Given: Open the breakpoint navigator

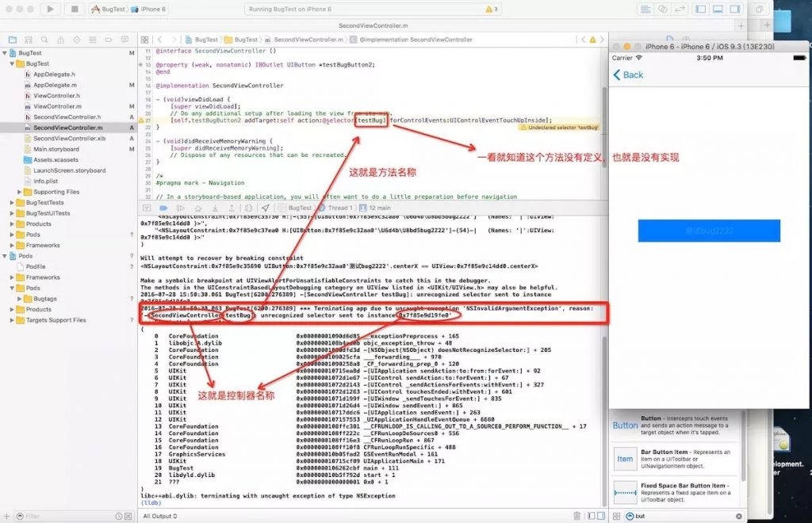Looking at the screenshot, I should [x=109, y=40].
